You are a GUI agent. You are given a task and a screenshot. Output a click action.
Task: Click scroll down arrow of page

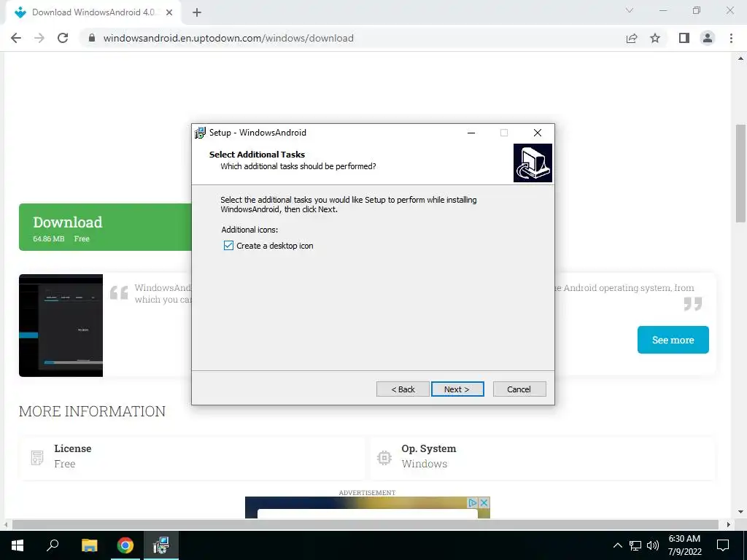click(x=740, y=512)
